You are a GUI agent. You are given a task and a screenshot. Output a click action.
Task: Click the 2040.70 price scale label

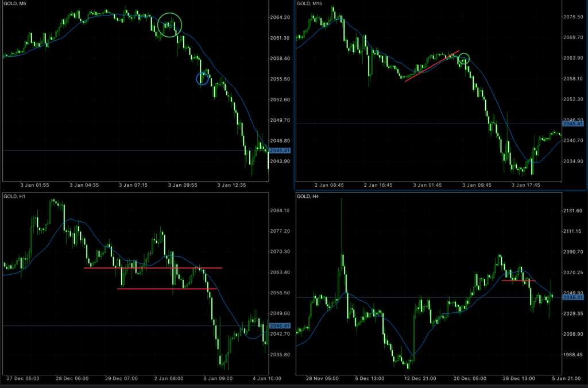coord(573,141)
